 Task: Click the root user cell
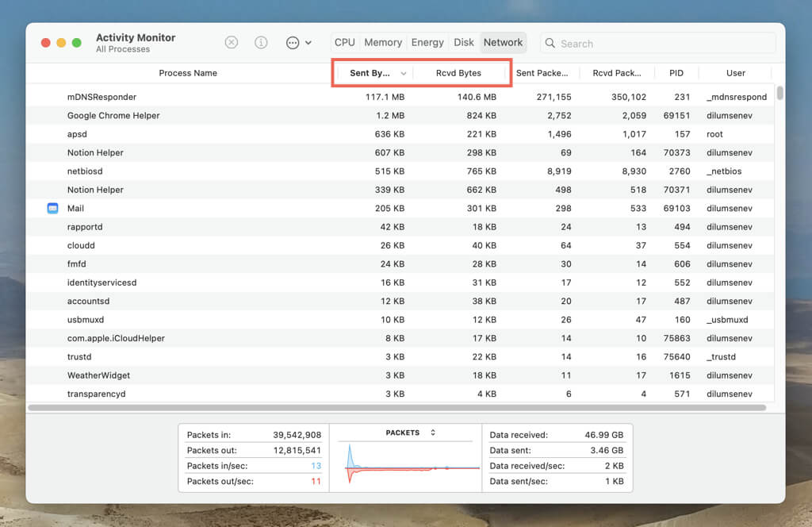coord(714,134)
